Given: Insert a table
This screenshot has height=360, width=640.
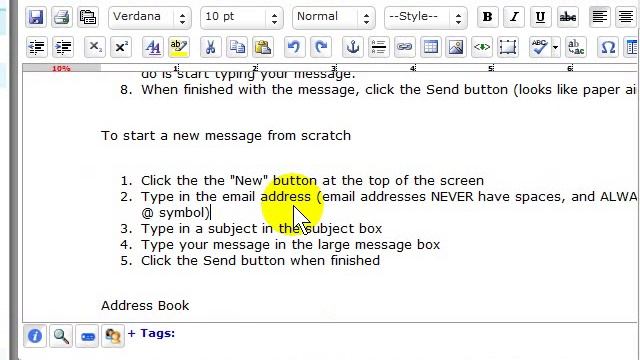Looking at the screenshot, I should 431,47.
